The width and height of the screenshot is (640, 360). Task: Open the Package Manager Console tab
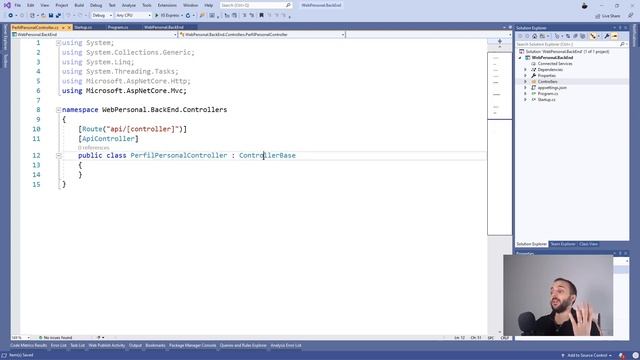(192, 346)
